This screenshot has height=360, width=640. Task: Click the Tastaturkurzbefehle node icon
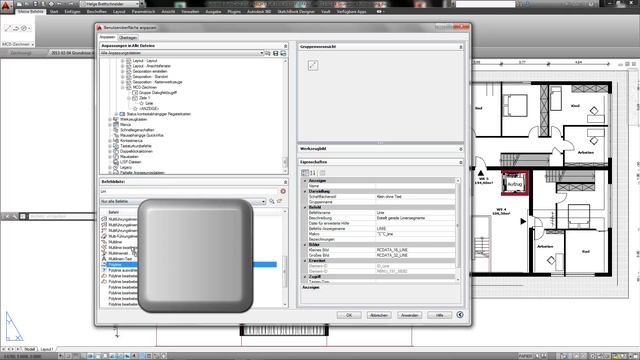pyautogui.click(x=116, y=146)
